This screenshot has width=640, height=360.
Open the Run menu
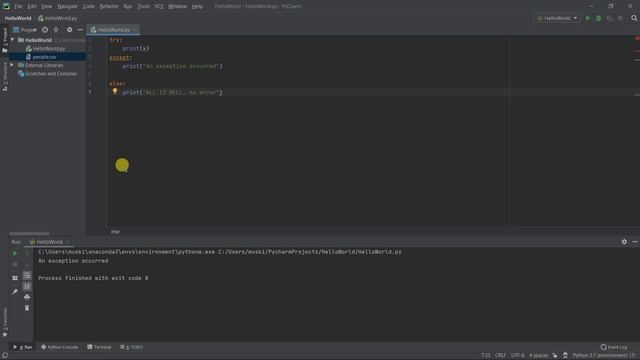point(128,7)
